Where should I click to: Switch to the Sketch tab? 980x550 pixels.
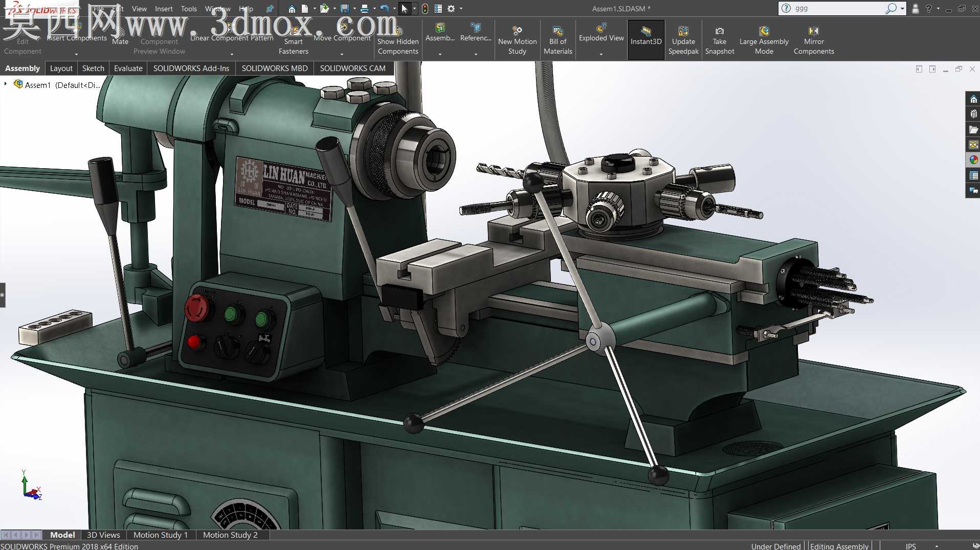[93, 68]
